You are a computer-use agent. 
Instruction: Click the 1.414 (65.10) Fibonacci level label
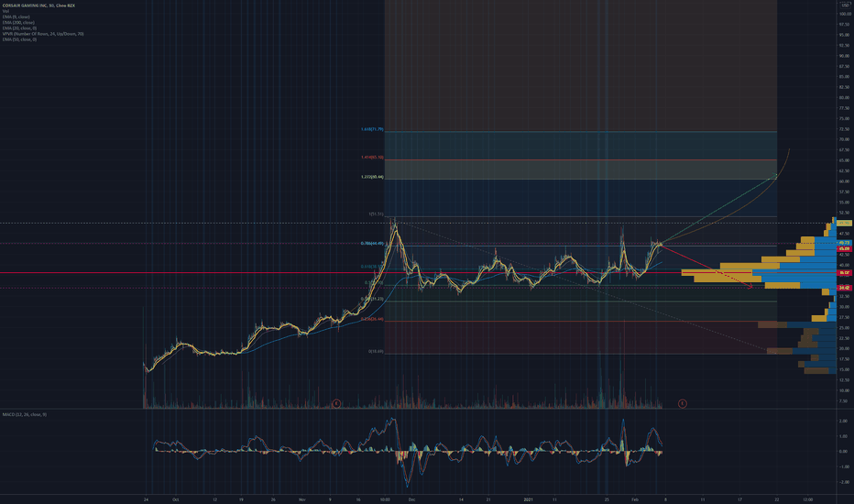[x=372, y=158]
